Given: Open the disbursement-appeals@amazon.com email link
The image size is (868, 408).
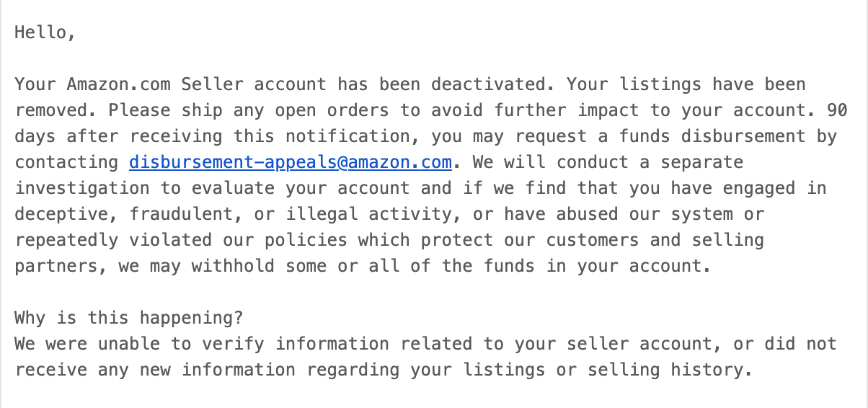Looking at the screenshot, I should coord(291,162).
